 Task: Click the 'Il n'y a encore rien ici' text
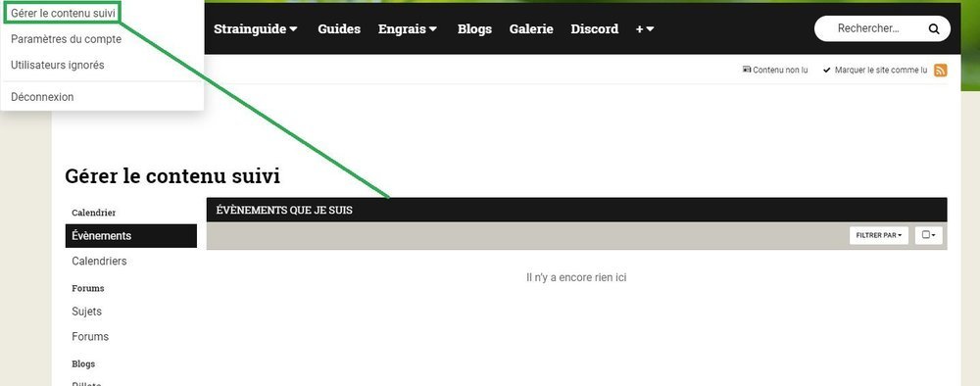tap(576, 277)
